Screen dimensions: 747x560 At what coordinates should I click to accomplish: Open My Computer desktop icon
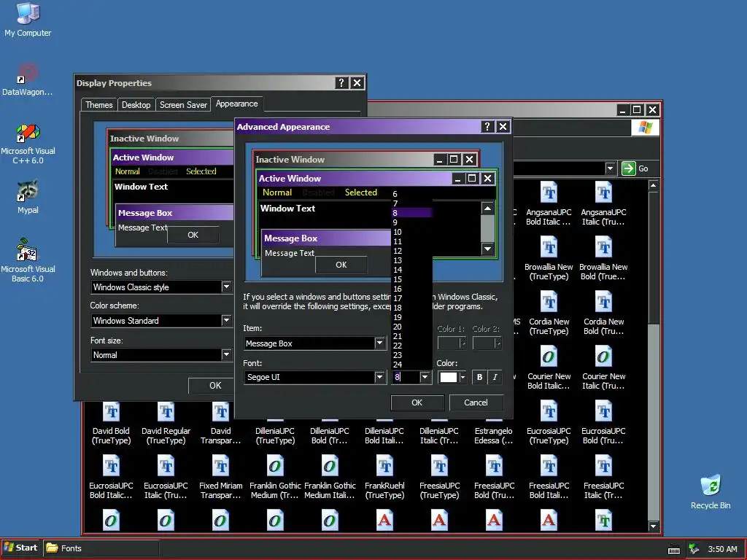tap(28, 20)
